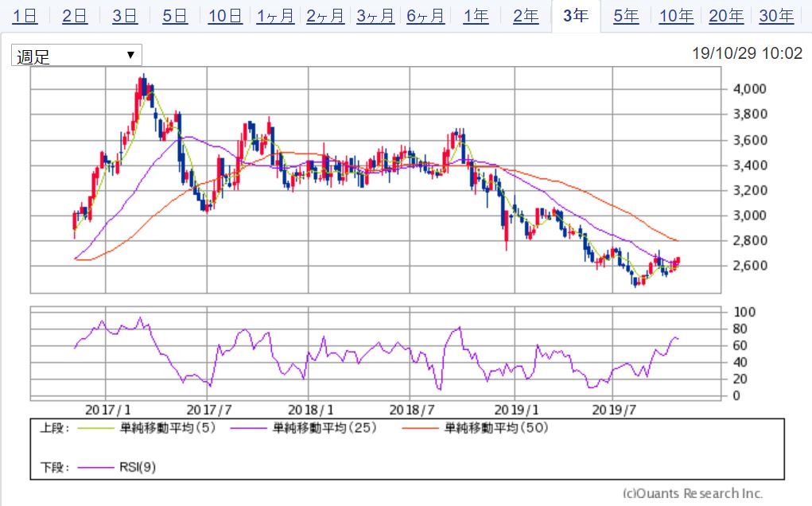Open the 5年 chart tab
Image resolution: width=812 pixels, height=506 pixels.
[626, 16]
